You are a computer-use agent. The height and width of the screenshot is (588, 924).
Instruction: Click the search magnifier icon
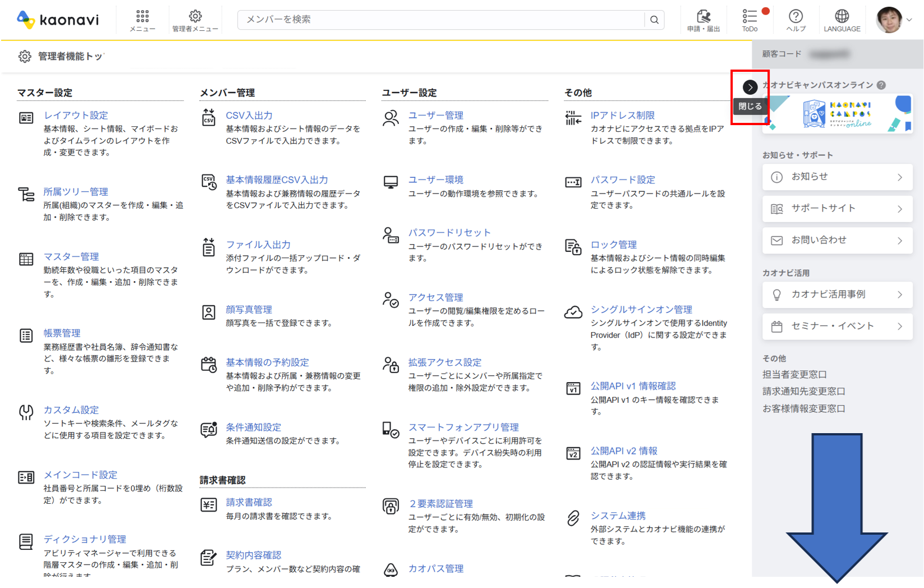click(x=654, y=20)
